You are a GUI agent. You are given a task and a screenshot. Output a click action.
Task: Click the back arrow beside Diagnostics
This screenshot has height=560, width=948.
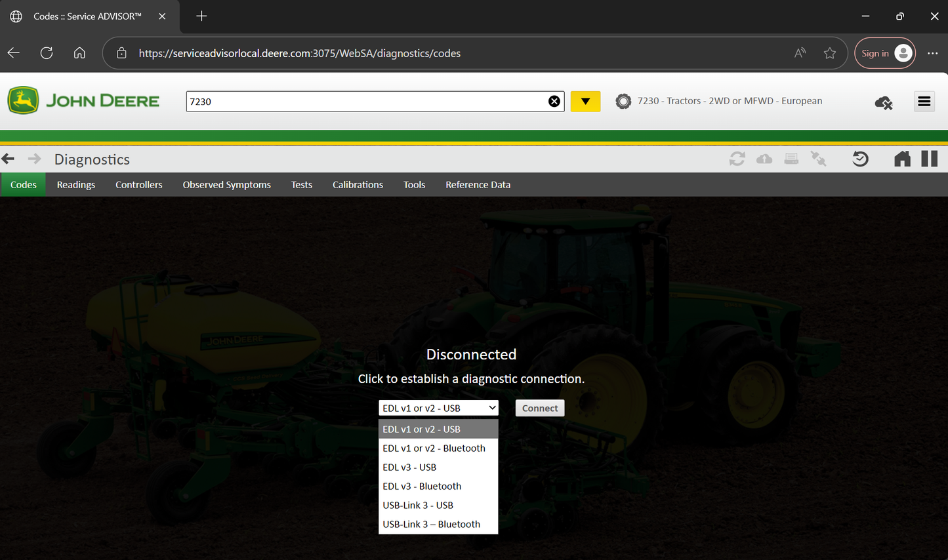coord(9,159)
